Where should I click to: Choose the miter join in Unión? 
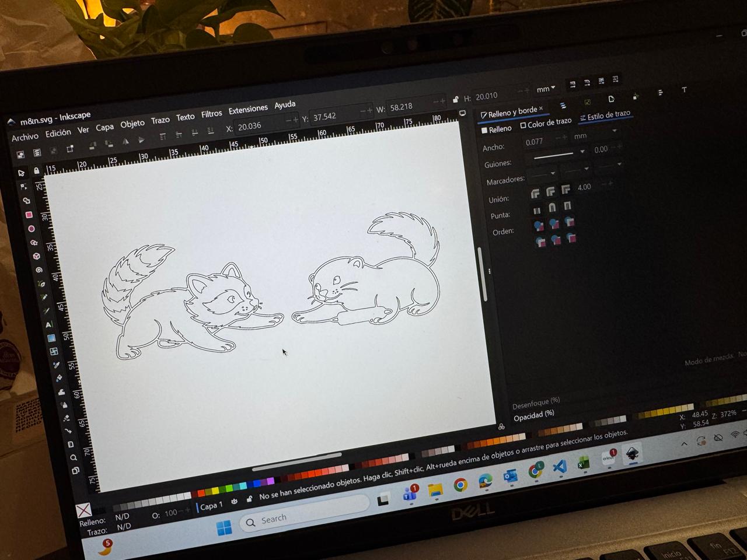[566, 190]
